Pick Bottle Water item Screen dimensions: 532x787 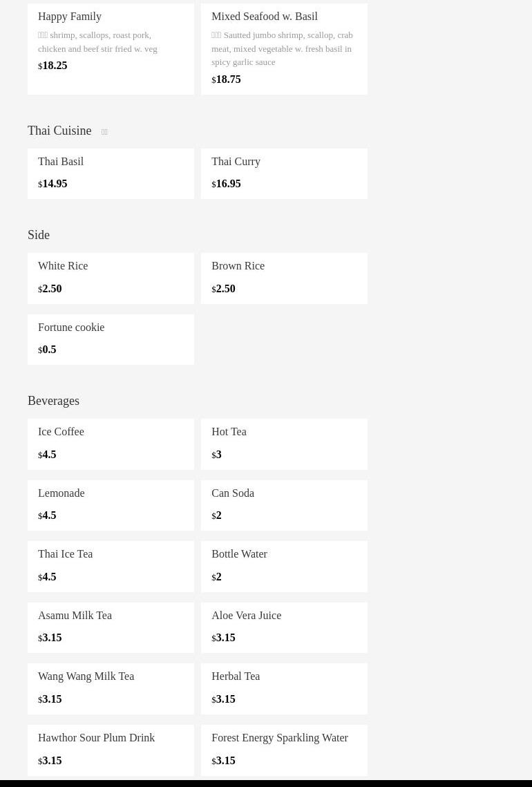[284, 566]
